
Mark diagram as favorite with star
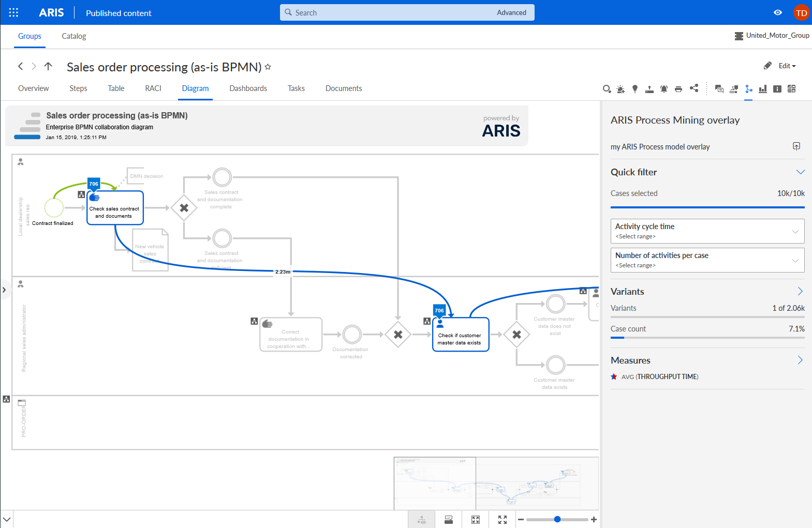click(268, 67)
